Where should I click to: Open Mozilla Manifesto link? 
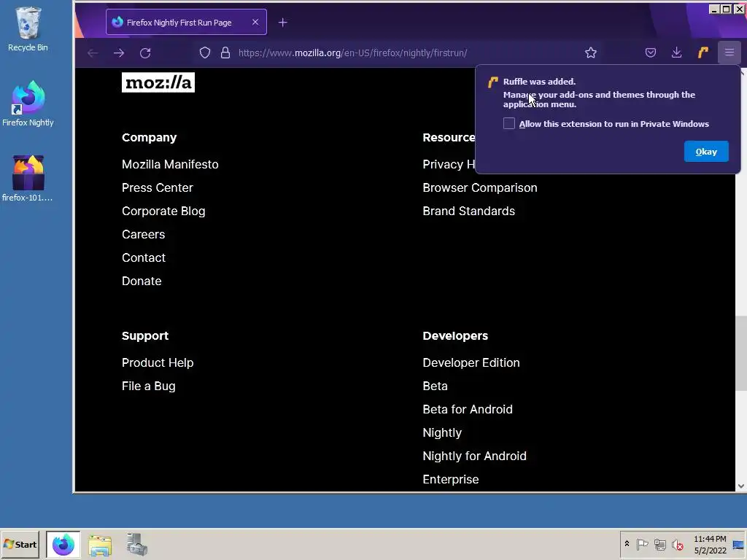170,164
